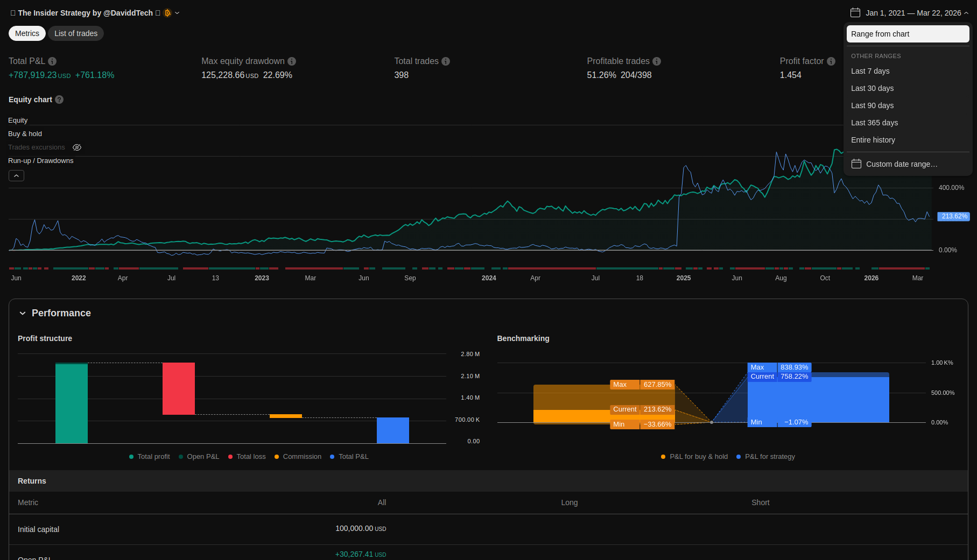Viewport: 977px width, 560px height.
Task: Select Range from chart option
Action: [908, 34]
